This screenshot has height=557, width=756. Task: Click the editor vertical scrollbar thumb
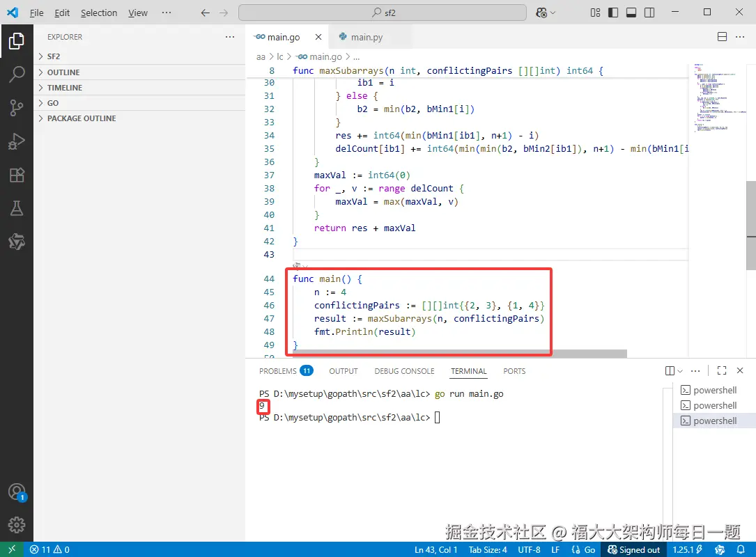tap(750, 226)
